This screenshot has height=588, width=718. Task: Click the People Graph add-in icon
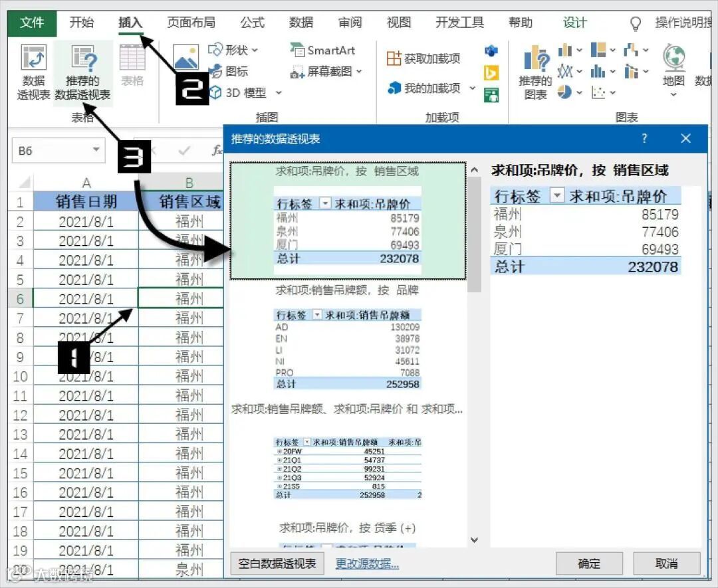pyautogui.click(x=491, y=95)
